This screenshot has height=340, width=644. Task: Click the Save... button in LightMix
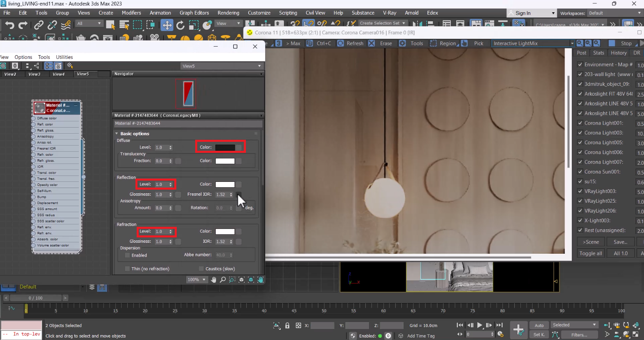tap(620, 242)
